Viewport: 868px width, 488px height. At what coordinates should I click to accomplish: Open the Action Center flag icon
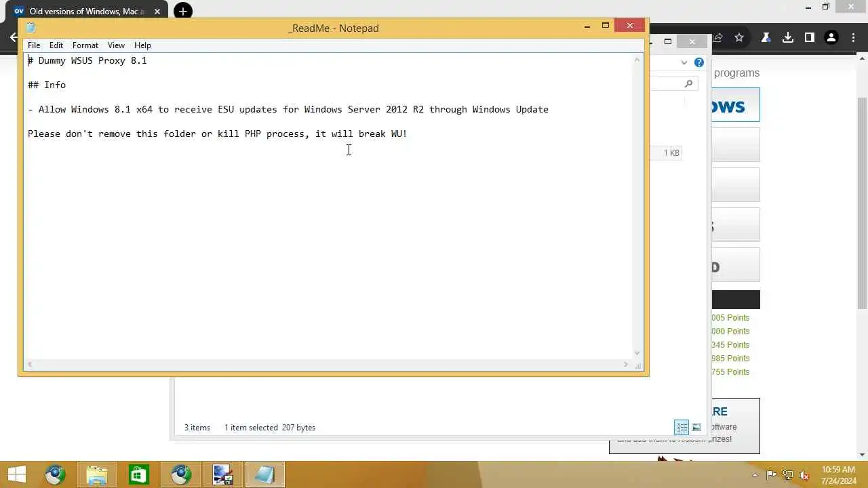(771, 474)
